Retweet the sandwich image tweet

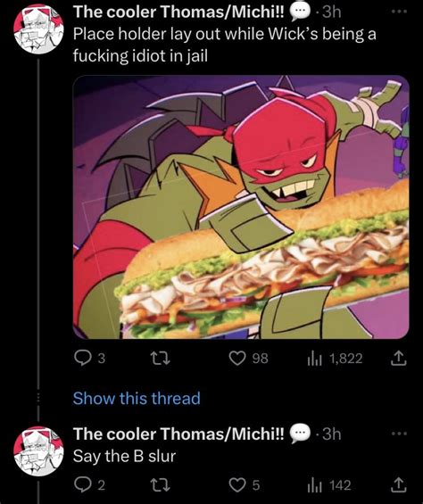pos(161,358)
